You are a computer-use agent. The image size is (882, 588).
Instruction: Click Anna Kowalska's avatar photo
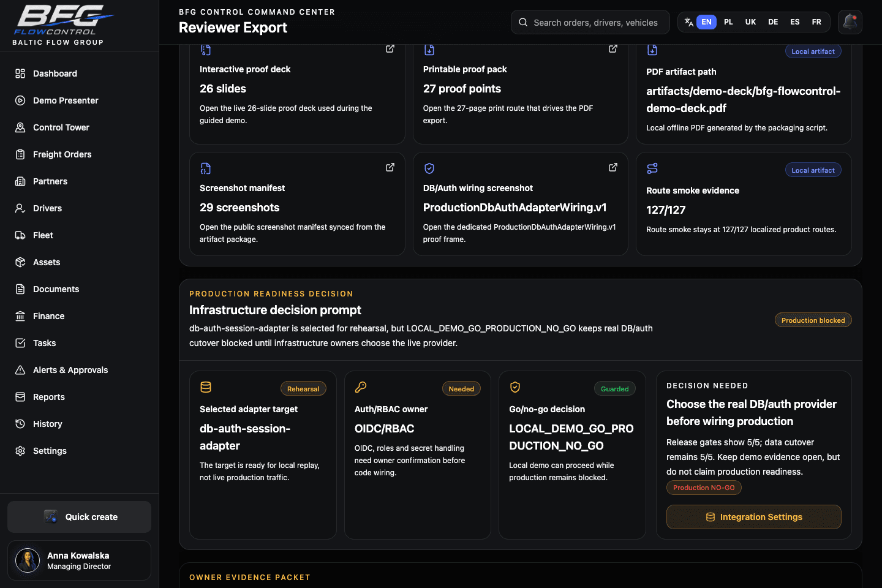pyautogui.click(x=28, y=560)
